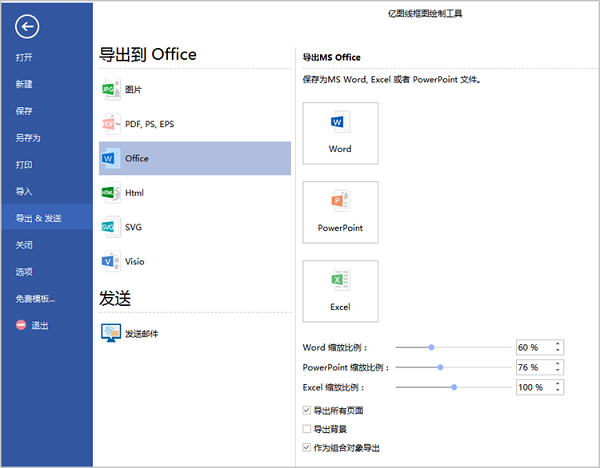Choose 关闭 in the sidebar
The height and width of the screenshot is (468, 600).
tap(24, 245)
